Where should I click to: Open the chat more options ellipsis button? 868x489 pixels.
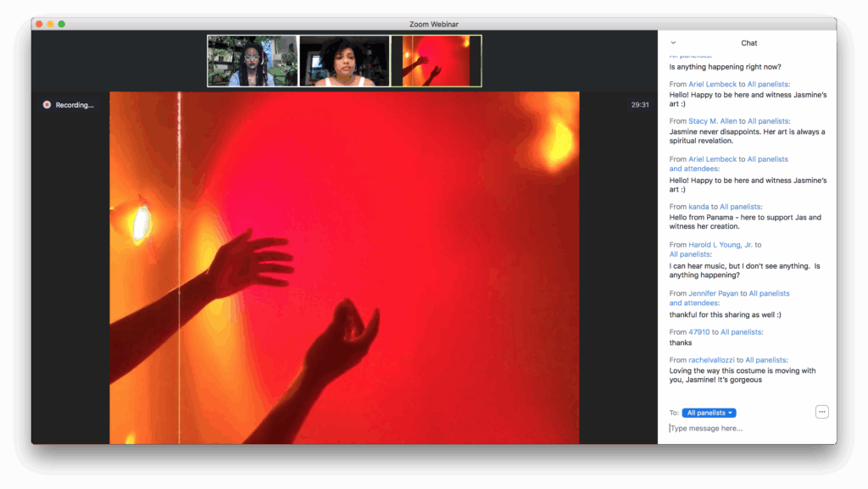pos(821,412)
